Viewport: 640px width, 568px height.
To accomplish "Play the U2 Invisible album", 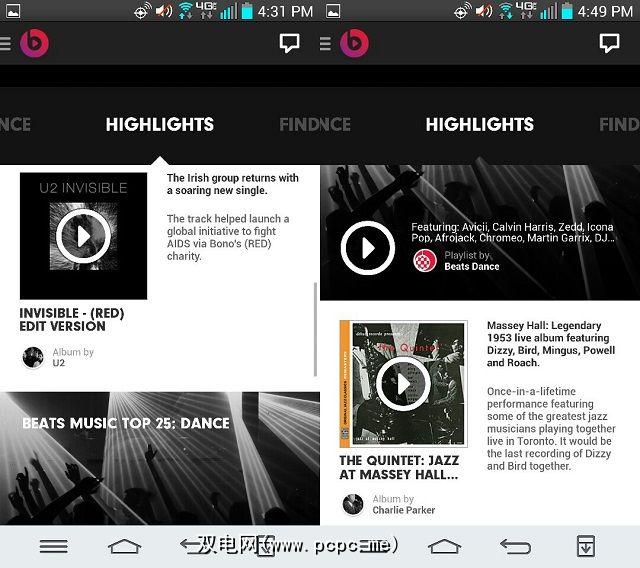I will point(83,236).
